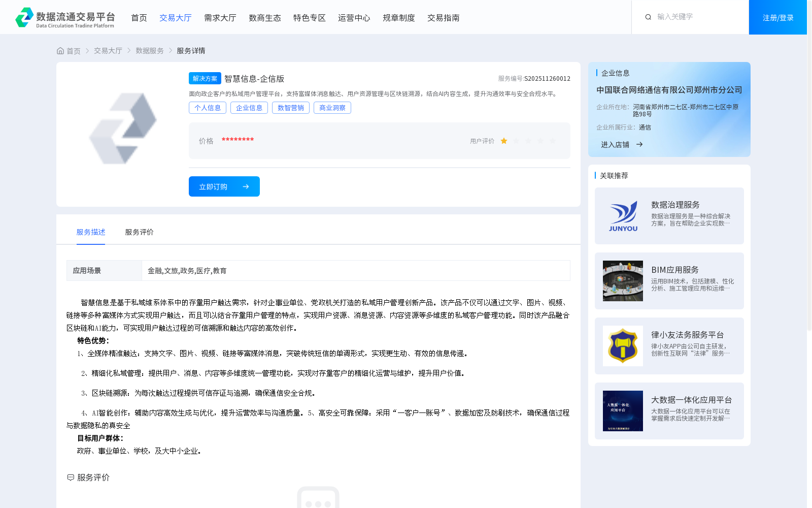Click the title 智慧信息-企信版
812x508 pixels.
pyautogui.click(x=254, y=79)
